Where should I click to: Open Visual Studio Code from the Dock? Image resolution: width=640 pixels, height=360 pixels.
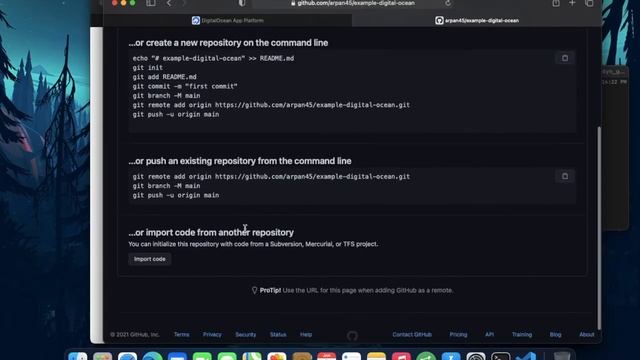click(x=526, y=356)
